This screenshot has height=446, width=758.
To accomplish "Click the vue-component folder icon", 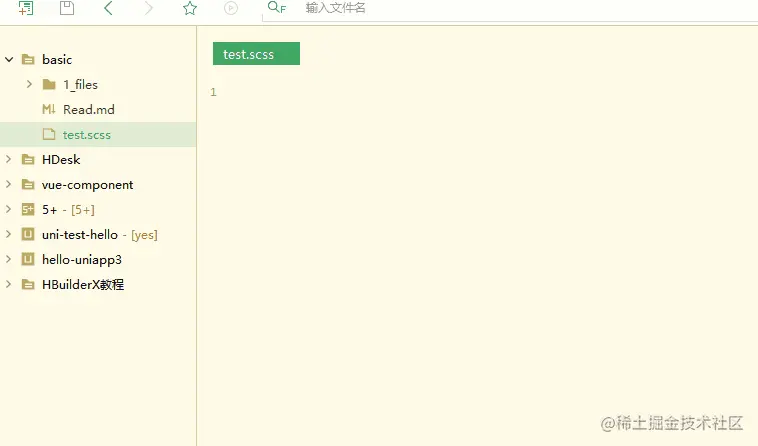I will (29, 185).
